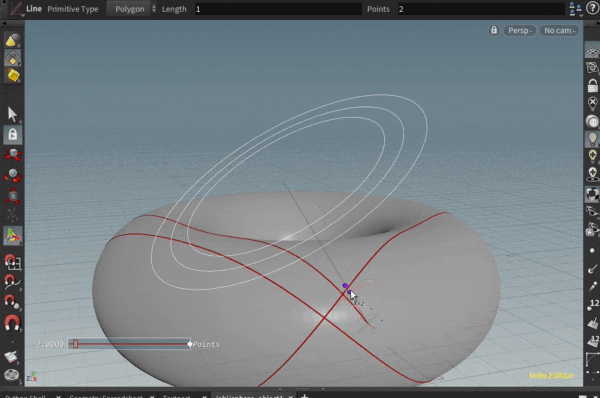The height and width of the screenshot is (398, 600).
Task: Toggle display primitive normals icon
Action: [592, 324]
